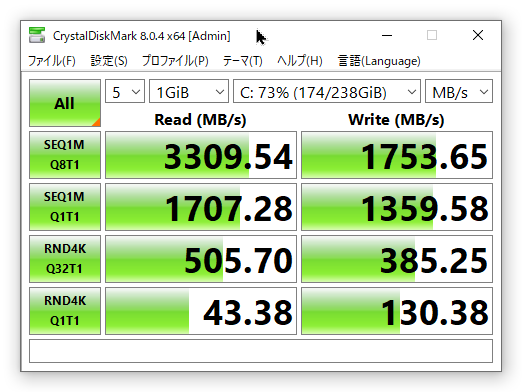Open the ヘルプ(H) menu
The width and height of the screenshot is (522, 392).
point(300,61)
